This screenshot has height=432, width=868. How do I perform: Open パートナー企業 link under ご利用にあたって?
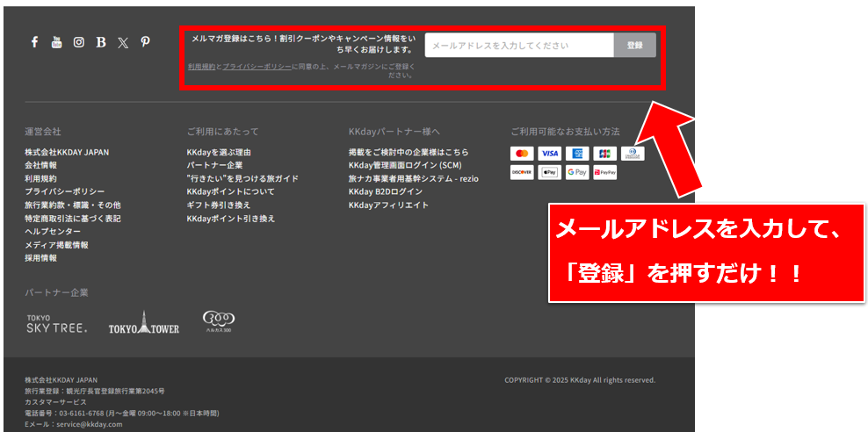pos(214,165)
